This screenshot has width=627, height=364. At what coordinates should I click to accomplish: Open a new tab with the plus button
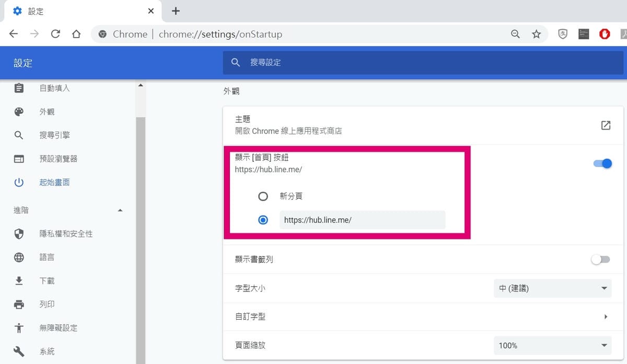click(176, 11)
